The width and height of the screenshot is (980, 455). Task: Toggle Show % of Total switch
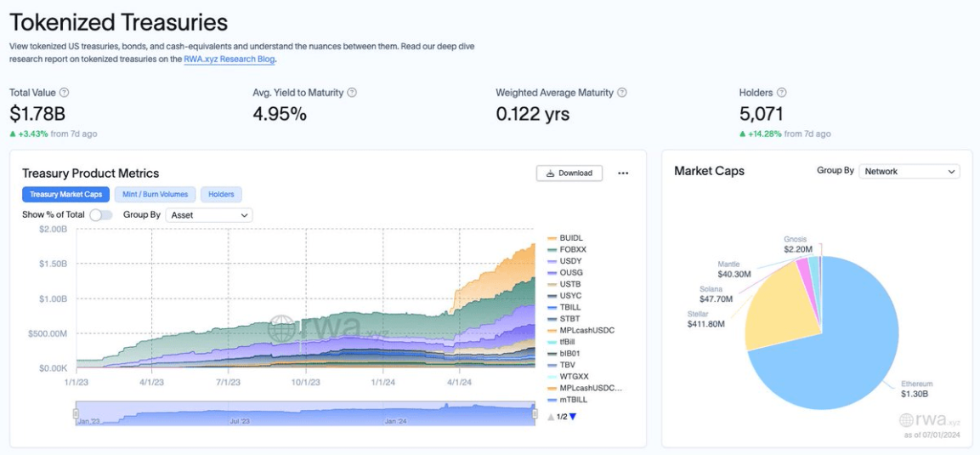coord(100,215)
